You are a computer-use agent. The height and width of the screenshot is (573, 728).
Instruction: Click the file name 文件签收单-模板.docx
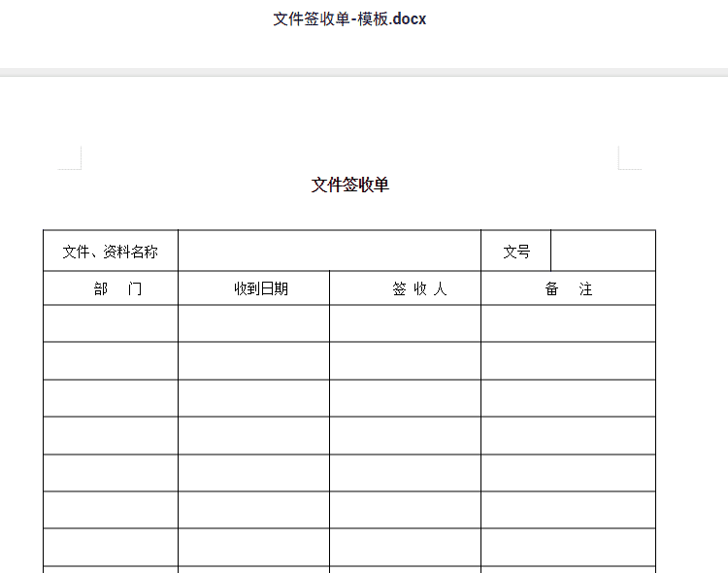point(349,19)
